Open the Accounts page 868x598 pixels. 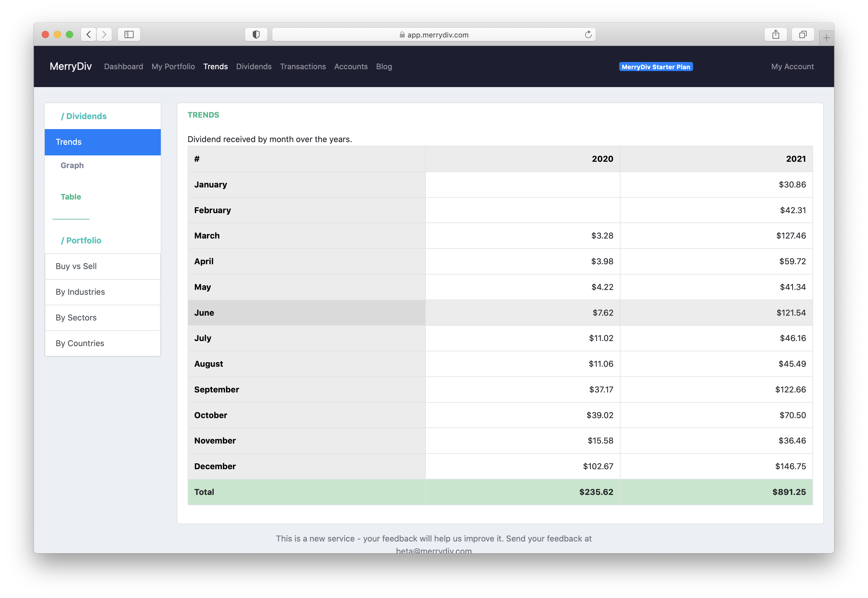tap(351, 66)
